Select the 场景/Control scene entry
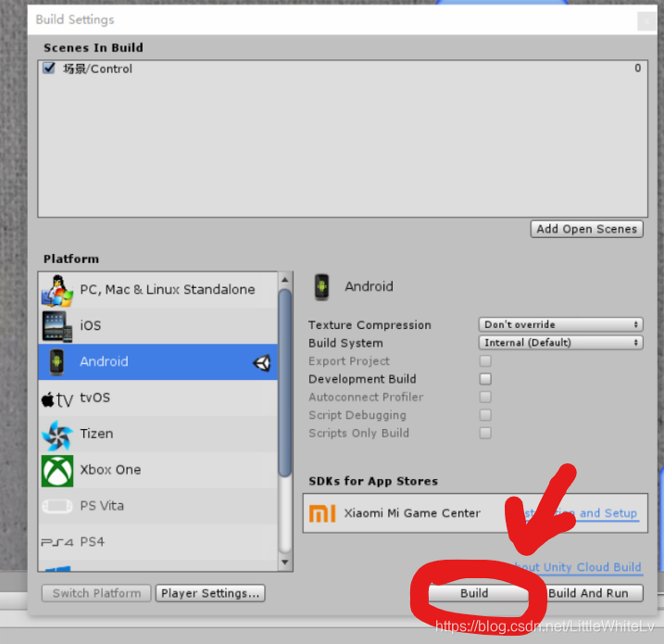Image resolution: width=664 pixels, height=644 pixels. (x=342, y=69)
